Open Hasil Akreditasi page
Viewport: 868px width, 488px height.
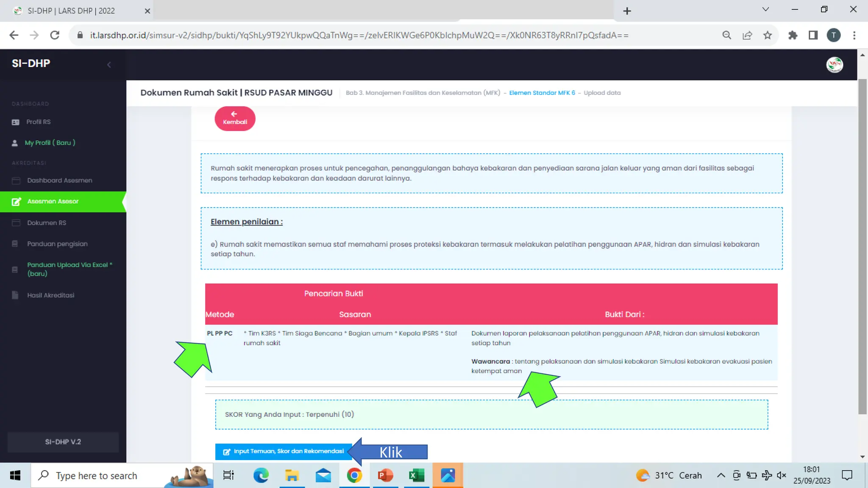50,295
